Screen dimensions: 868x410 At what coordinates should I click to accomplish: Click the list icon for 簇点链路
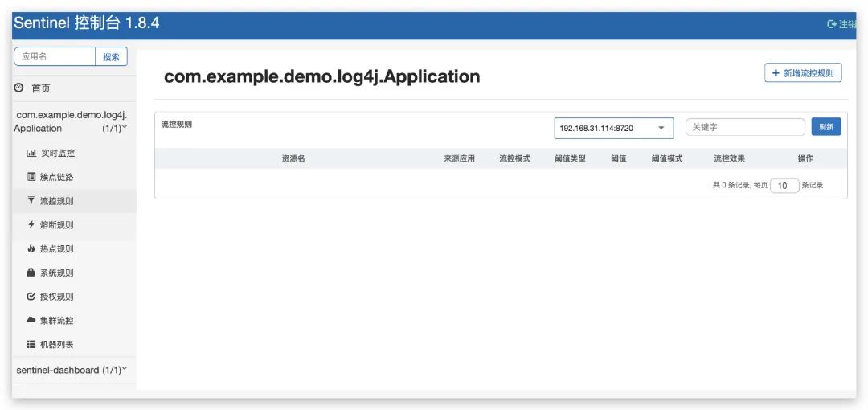pyautogui.click(x=31, y=177)
